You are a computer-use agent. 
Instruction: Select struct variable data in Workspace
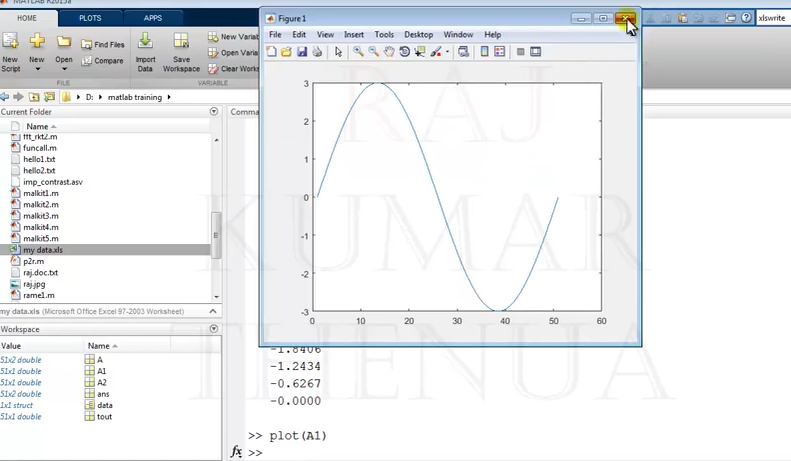tap(105, 405)
